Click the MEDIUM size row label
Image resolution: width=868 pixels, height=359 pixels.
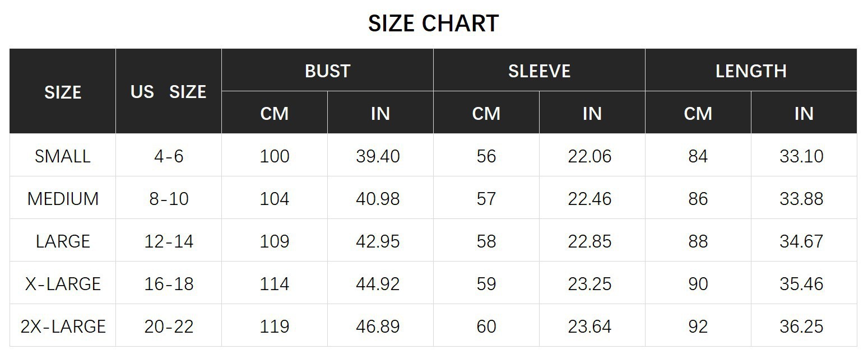[x=63, y=199]
